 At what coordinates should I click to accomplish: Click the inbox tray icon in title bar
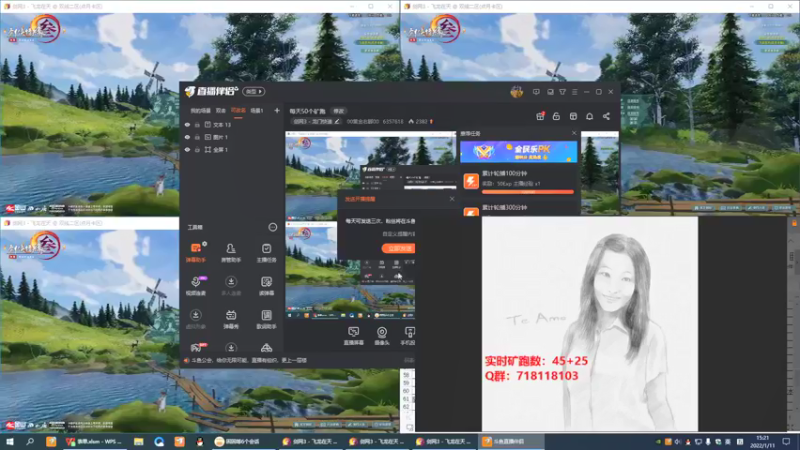pyautogui.click(x=550, y=92)
